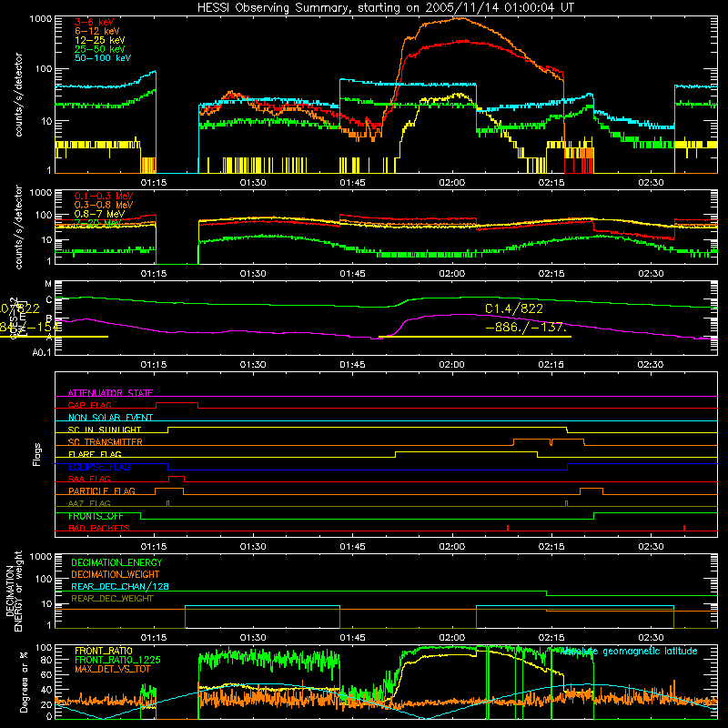
Task: Click the HESSI Observing Summary title
Action: pos(386,8)
